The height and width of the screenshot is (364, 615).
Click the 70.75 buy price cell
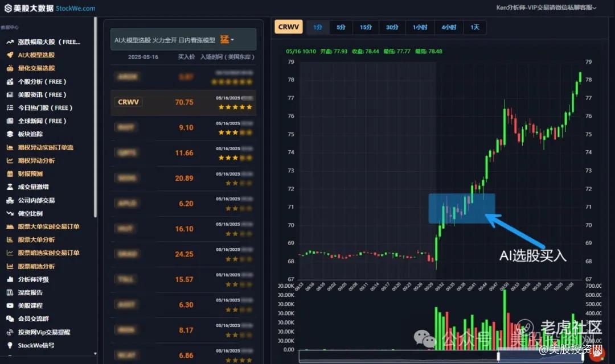tap(184, 102)
